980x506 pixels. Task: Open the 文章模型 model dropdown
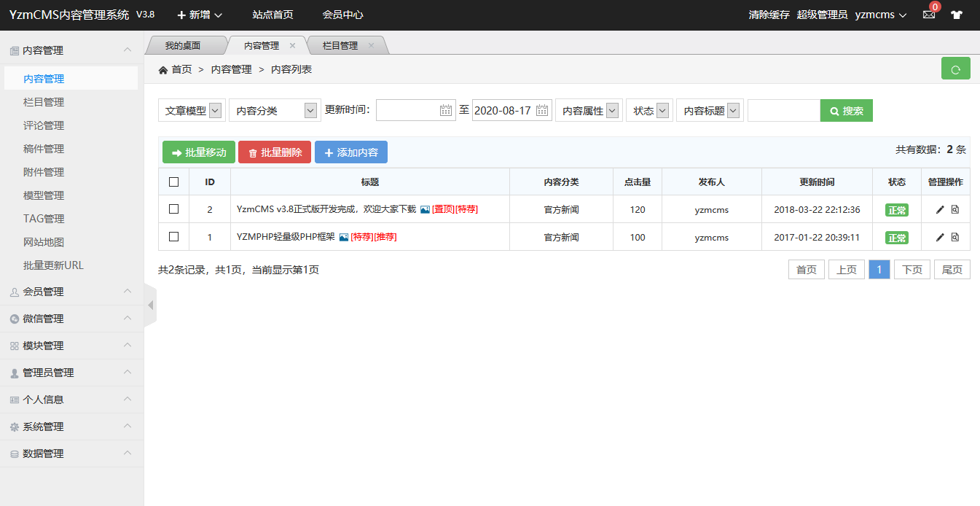[192, 110]
